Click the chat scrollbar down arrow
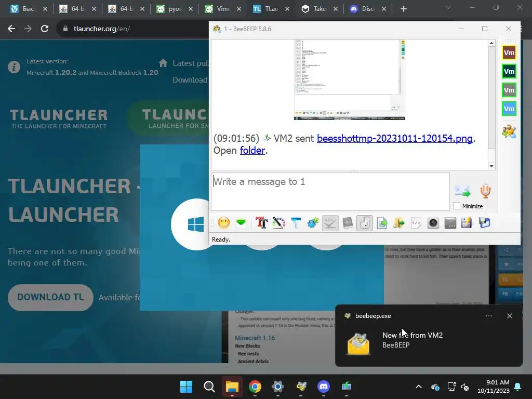Image resolution: width=532 pixels, height=399 pixels. click(491, 166)
